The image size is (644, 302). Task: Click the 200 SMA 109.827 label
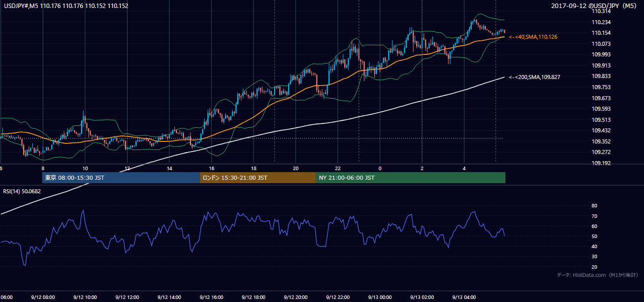[535, 77]
